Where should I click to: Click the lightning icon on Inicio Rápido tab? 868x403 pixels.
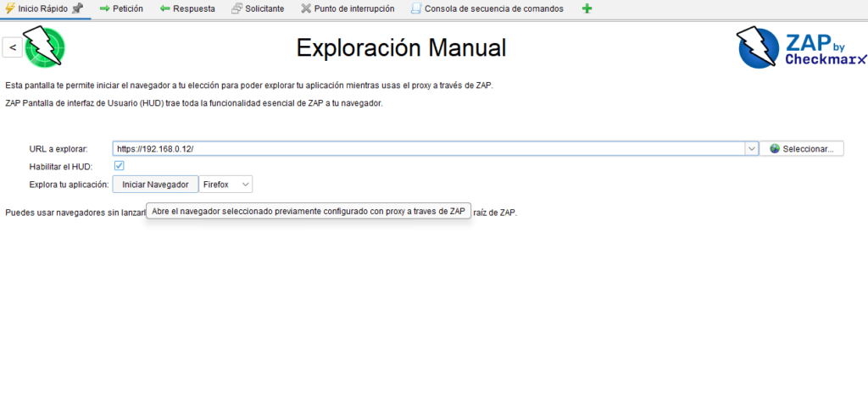9,8
